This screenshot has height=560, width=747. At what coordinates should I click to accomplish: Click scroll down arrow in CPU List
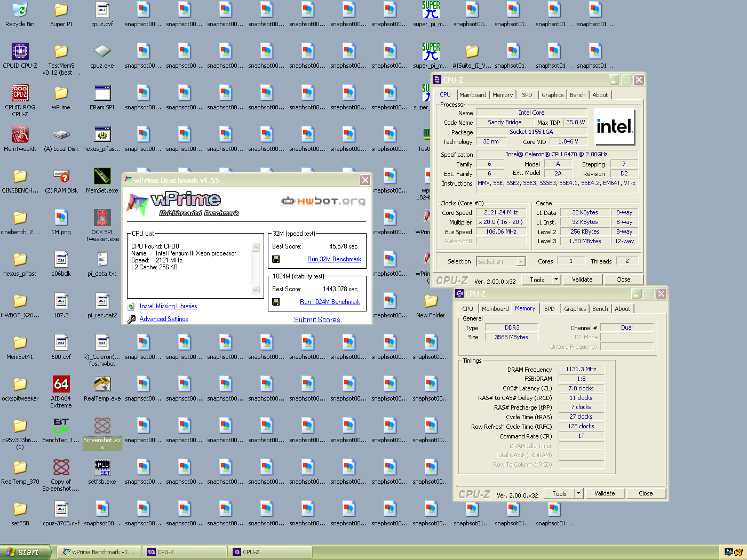pos(255,290)
